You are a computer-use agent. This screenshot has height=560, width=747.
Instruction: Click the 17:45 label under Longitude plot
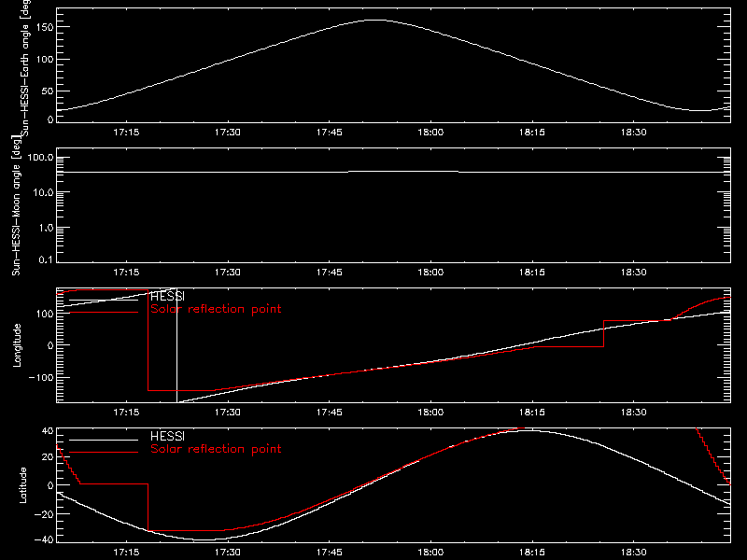[x=330, y=413]
